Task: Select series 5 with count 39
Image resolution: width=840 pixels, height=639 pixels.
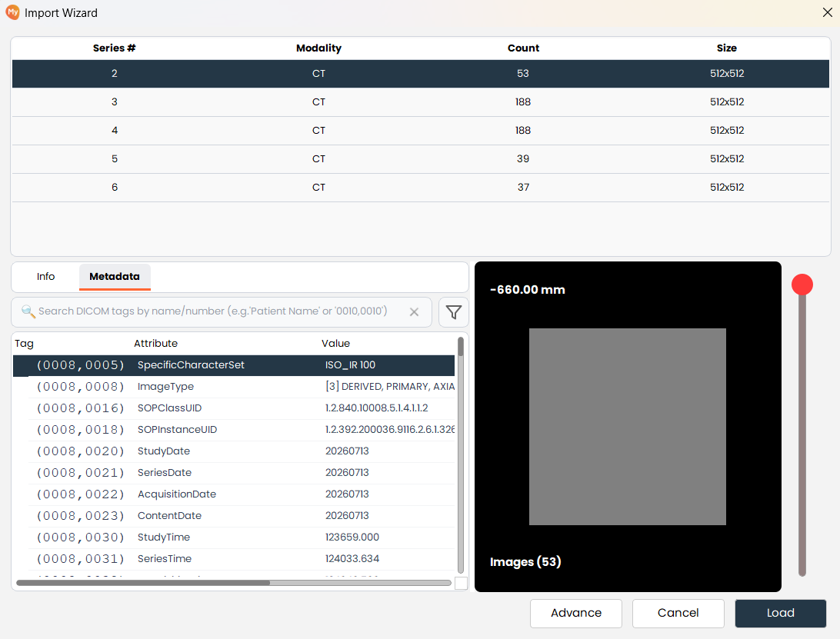Action: click(421, 158)
